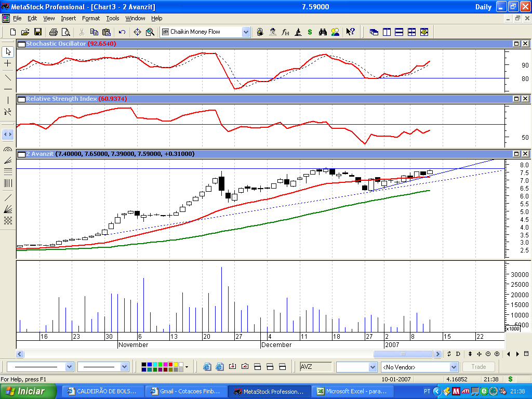Viewport: 532px width, 399px height.
Task: Open the Tools menu
Action: (x=113, y=18)
